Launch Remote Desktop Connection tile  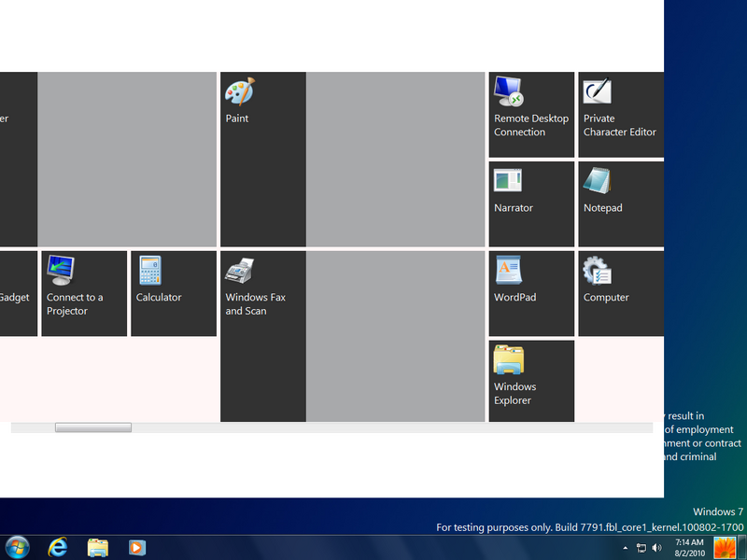(x=531, y=114)
